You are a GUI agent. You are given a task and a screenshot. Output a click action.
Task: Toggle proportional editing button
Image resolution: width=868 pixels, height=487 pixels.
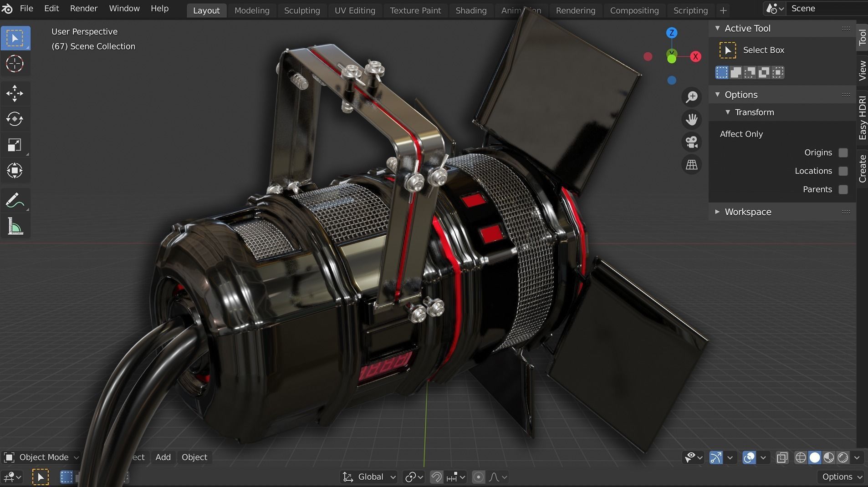point(478,477)
